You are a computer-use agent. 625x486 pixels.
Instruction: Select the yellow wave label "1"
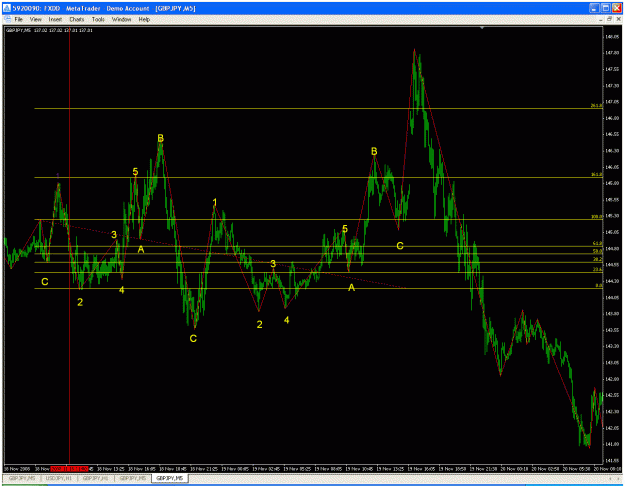click(x=215, y=202)
